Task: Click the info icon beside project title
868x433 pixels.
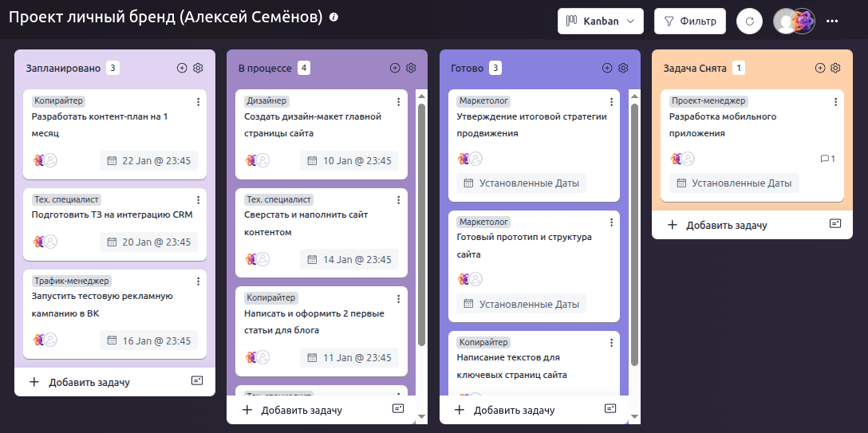Action: [333, 17]
